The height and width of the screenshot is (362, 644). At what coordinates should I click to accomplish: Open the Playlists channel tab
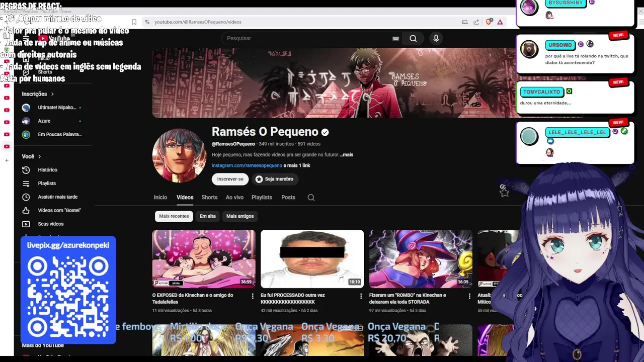pyautogui.click(x=262, y=198)
